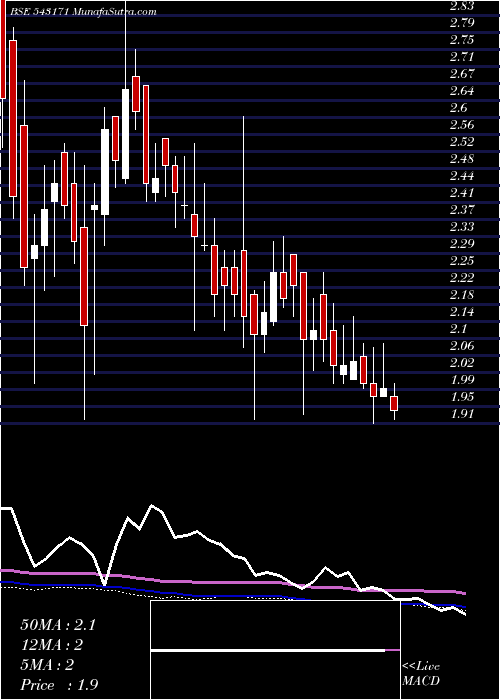Click the 50MA : 2.1 reading

click(58, 625)
